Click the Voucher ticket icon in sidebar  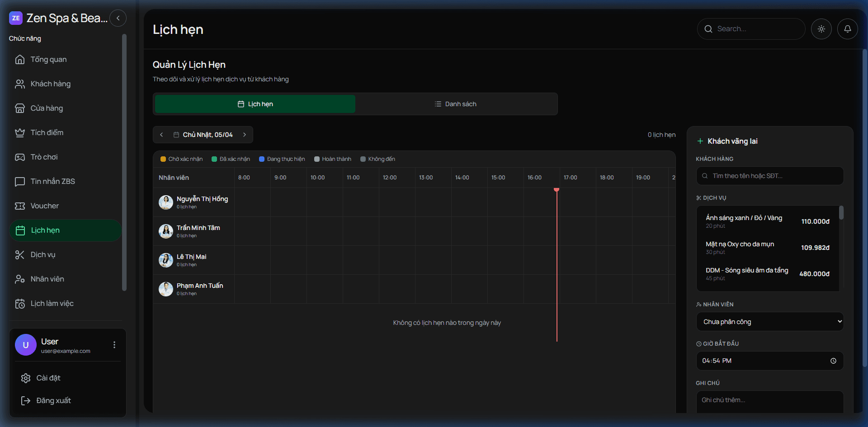pyautogui.click(x=20, y=206)
